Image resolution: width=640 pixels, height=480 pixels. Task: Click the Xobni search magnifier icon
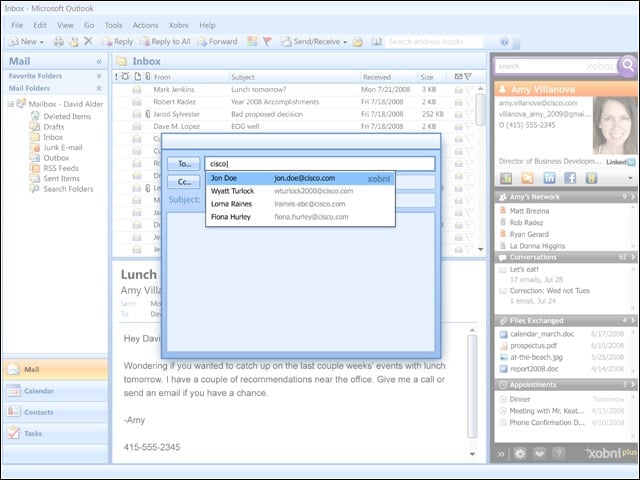pos(628,65)
